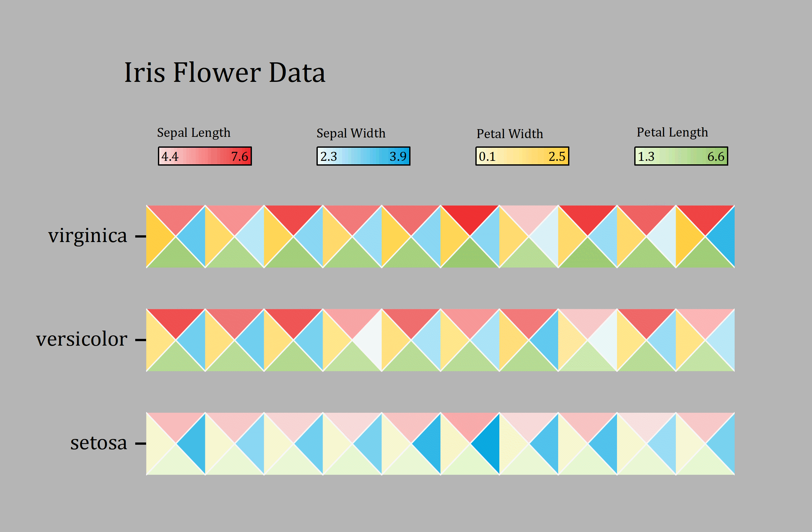This screenshot has height=532, width=812.
Task: Click the Petal Length legend title
Action: [672, 132]
